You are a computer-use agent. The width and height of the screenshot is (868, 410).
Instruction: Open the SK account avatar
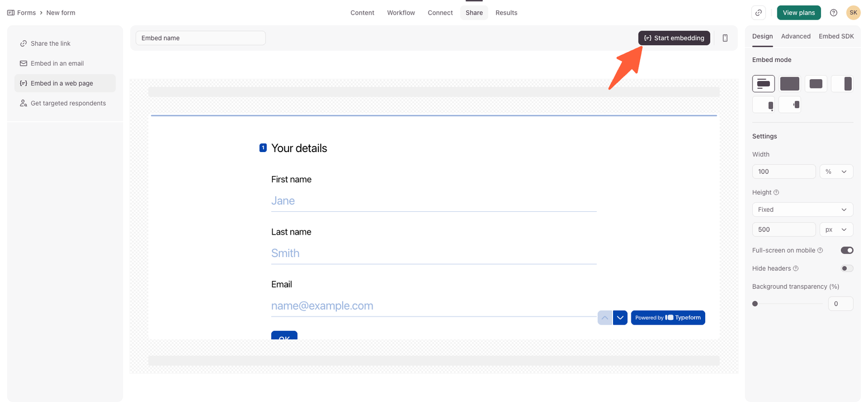click(x=853, y=12)
